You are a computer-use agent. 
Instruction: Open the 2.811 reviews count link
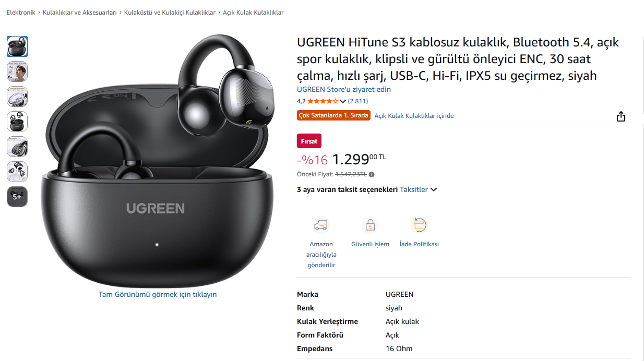(x=358, y=101)
